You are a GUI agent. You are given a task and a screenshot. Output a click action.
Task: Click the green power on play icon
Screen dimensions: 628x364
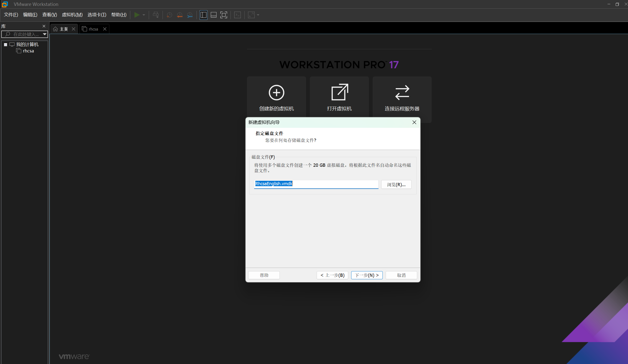[x=137, y=15]
